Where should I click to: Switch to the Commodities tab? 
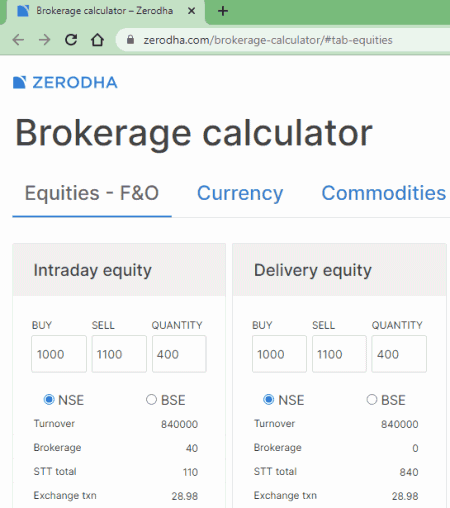[x=384, y=193]
